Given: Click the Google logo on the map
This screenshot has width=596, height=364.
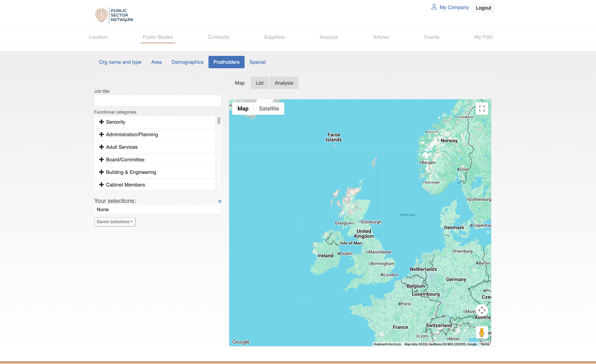Looking at the screenshot, I should pos(241,342).
